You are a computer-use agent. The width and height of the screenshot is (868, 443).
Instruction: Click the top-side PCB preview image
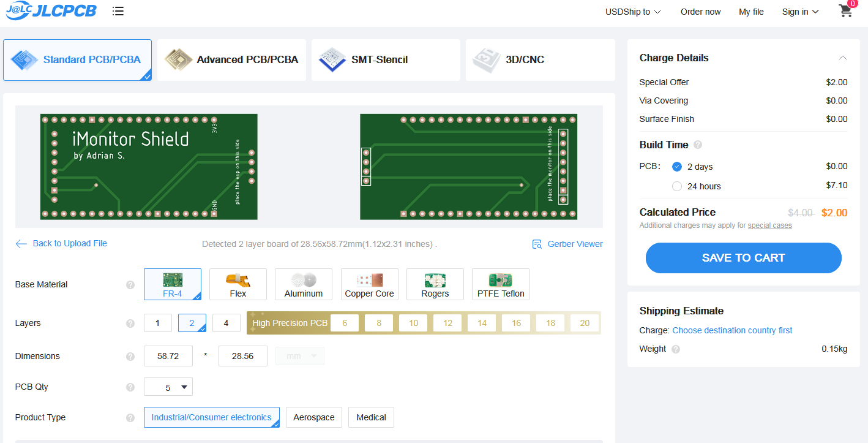point(149,167)
